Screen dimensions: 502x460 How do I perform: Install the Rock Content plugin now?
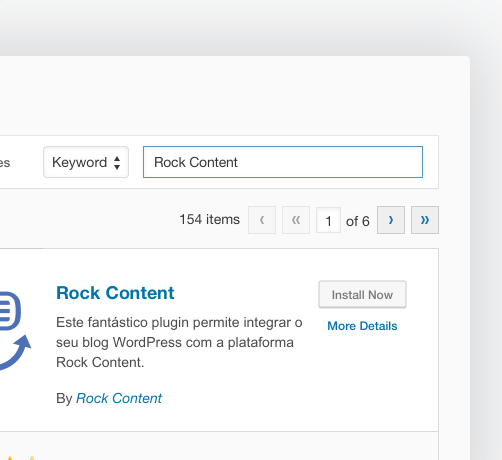(362, 295)
